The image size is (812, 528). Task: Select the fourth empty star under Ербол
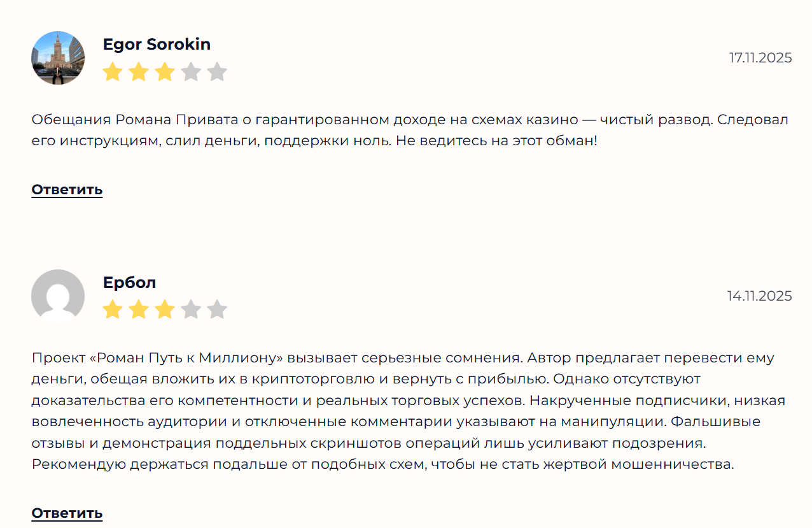192,310
